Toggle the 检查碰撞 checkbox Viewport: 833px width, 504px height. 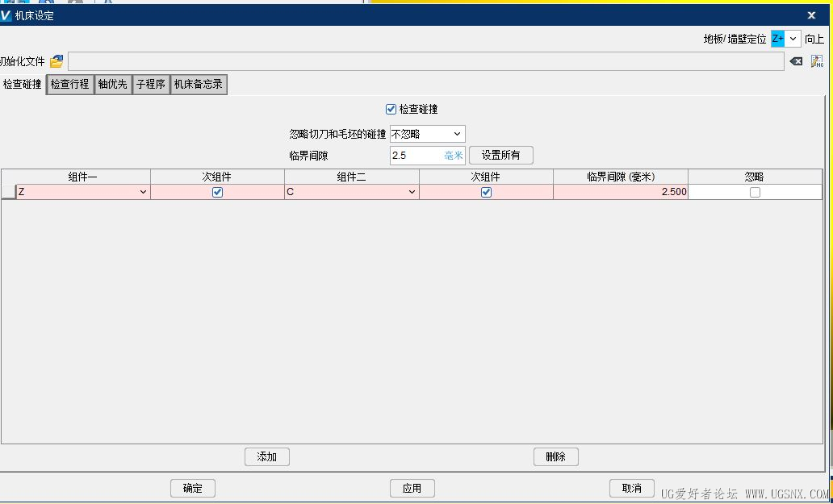[x=391, y=110]
